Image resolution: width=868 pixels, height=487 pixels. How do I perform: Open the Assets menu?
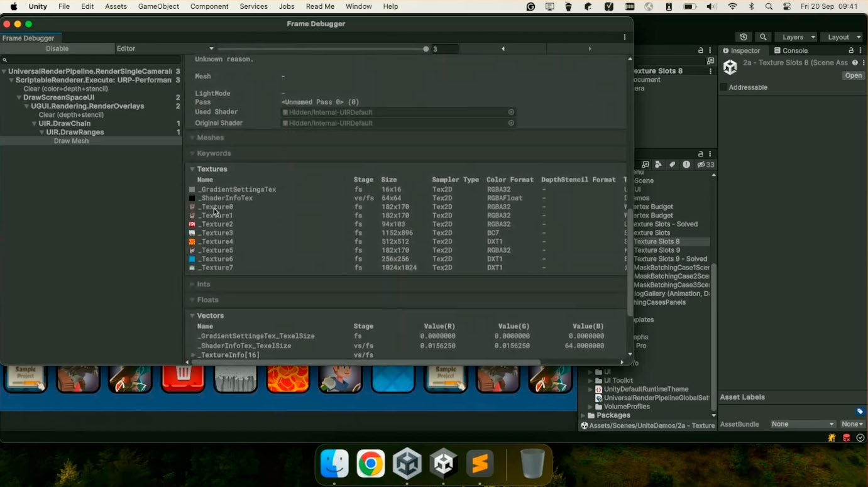point(116,6)
